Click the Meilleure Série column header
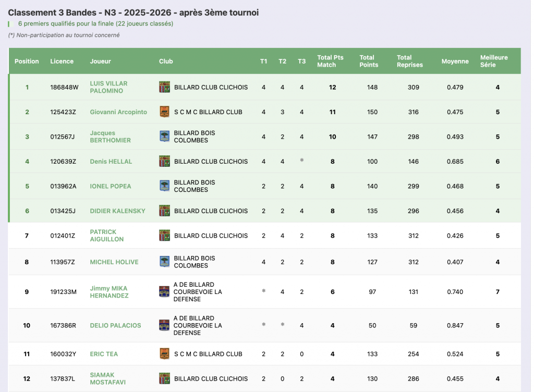This screenshot has height=392, width=534. [494, 61]
